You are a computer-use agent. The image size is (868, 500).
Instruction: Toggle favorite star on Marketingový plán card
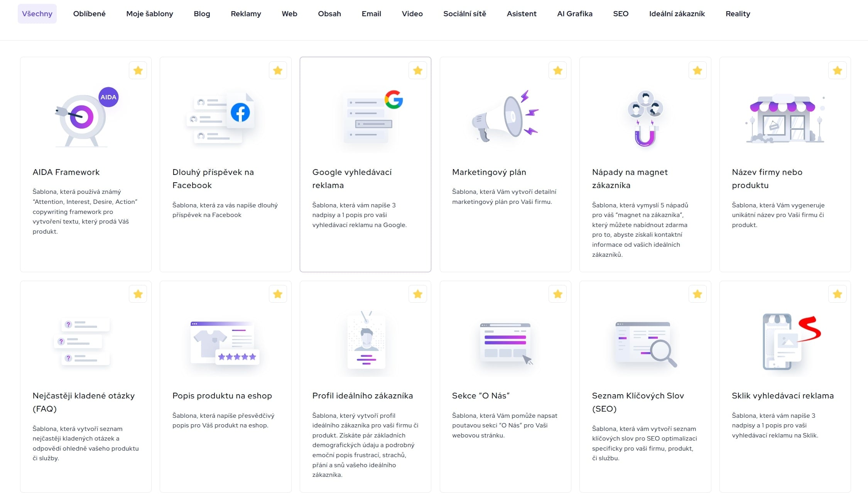[557, 71]
